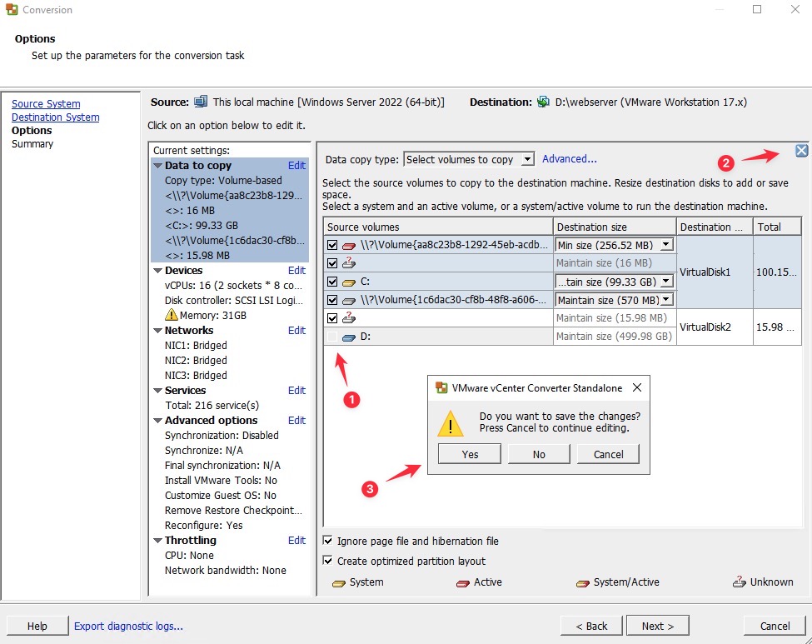This screenshot has height=644, width=812.
Task: Click Cancel in the save changes dialog
Action: tap(608, 454)
